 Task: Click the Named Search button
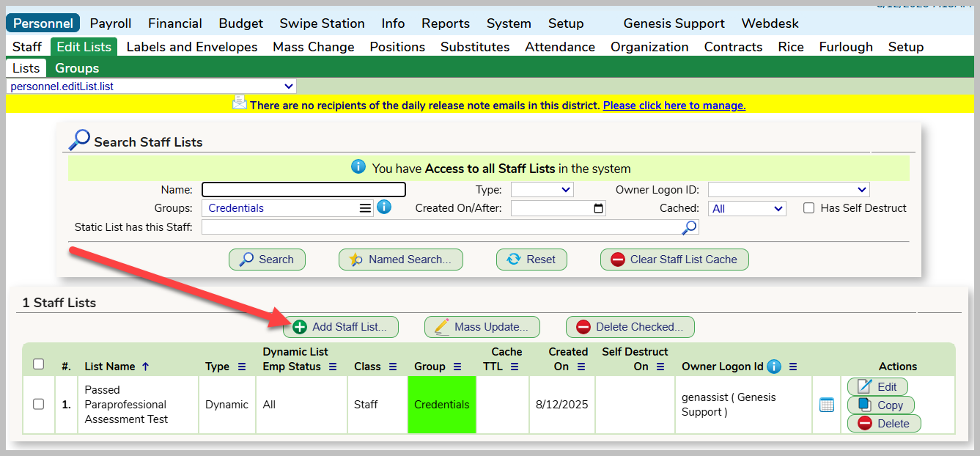pyautogui.click(x=400, y=260)
